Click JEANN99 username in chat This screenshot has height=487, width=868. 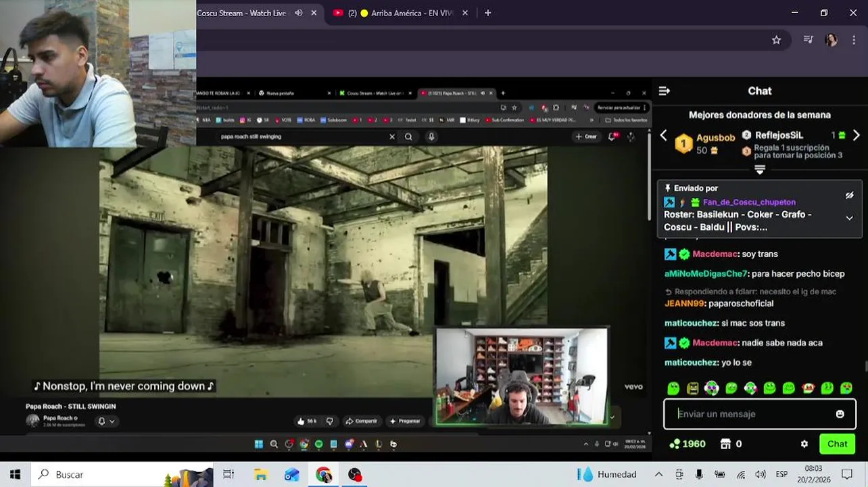pyautogui.click(x=684, y=304)
